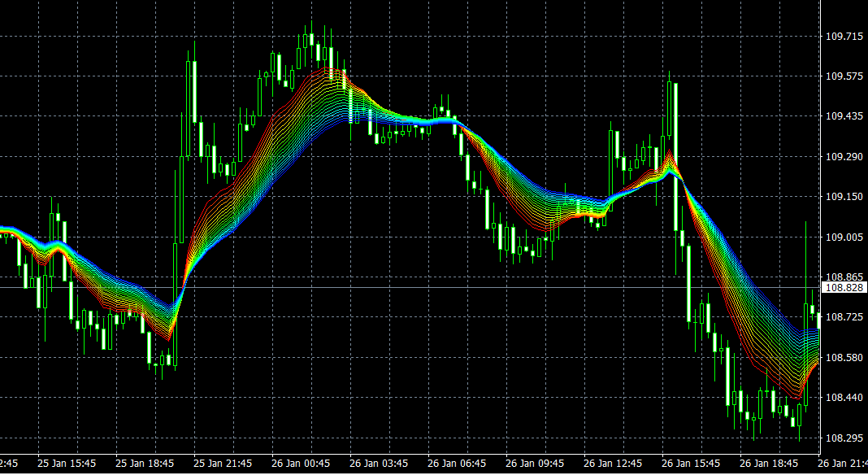This screenshot has height=475, width=868.
Task: Click the 108.295 price axis label
Action: point(844,438)
